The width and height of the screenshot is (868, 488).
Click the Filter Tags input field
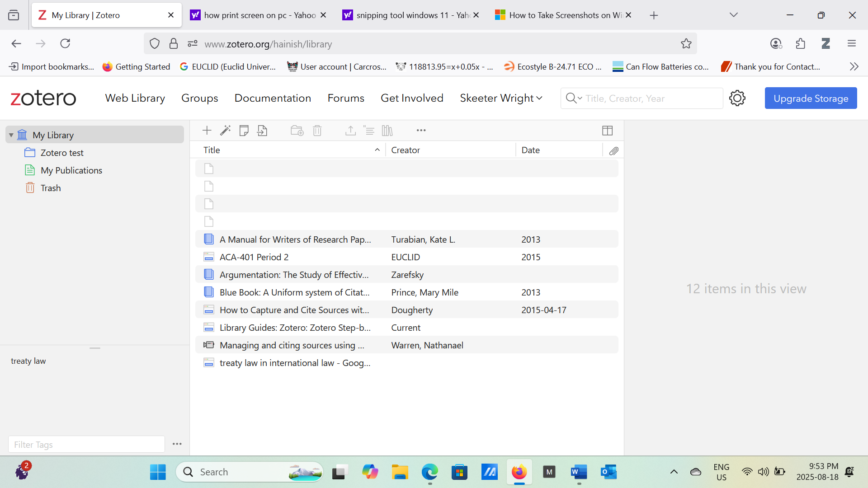click(x=86, y=445)
